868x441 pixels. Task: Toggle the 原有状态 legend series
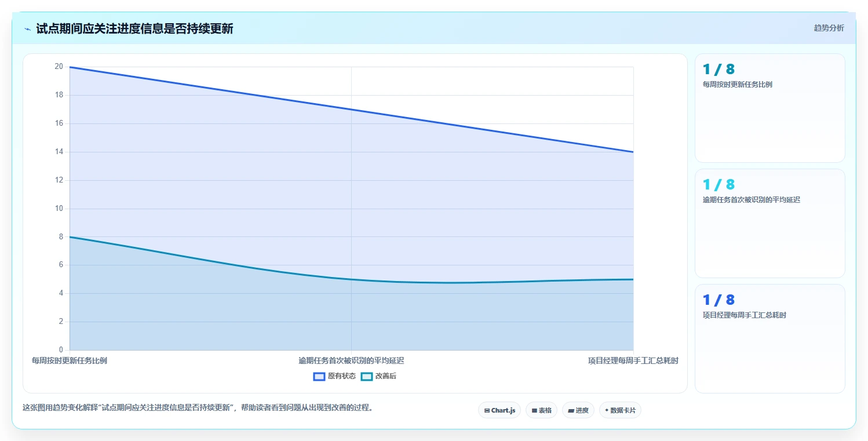(334, 376)
